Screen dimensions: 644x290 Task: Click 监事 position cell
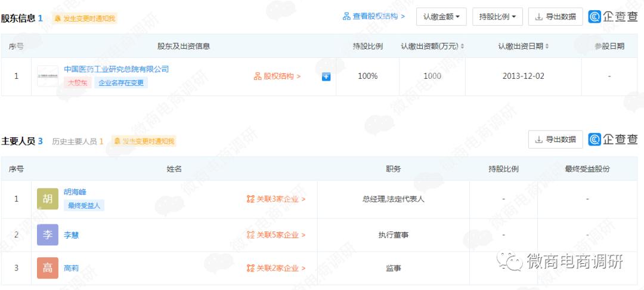394,269
